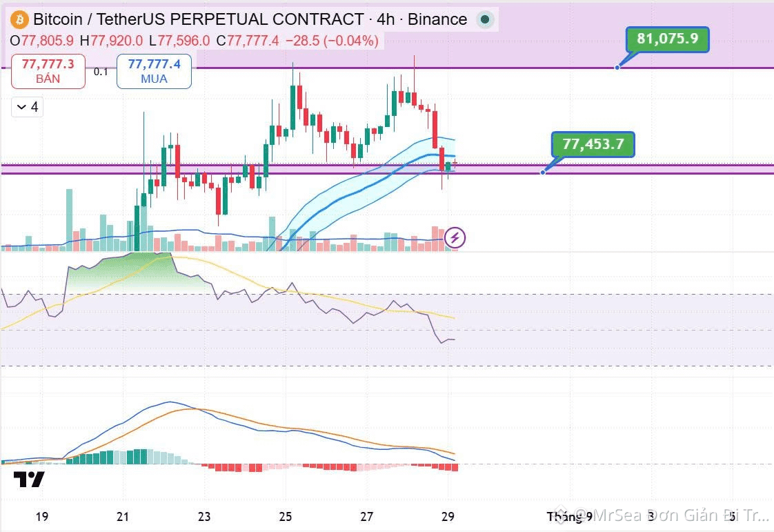Click the Bitcoin / TetherUS PERPETUAL CONTRACT title

pyautogui.click(x=199, y=19)
